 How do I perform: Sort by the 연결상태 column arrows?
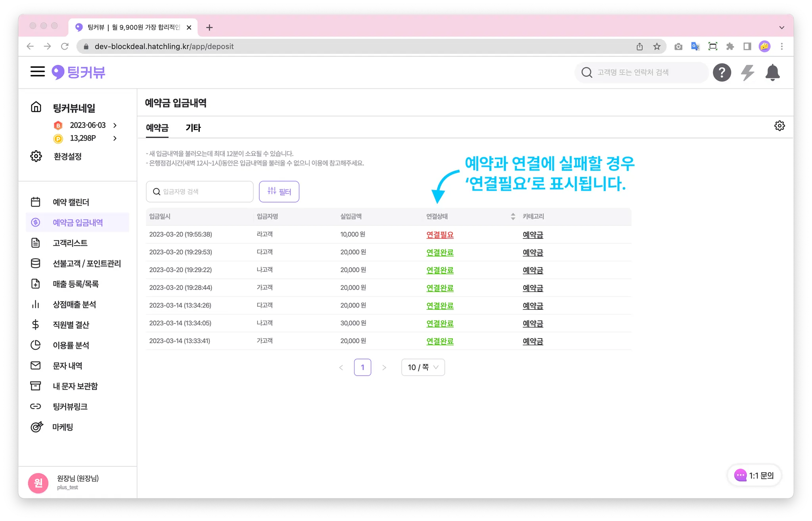tap(513, 216)
